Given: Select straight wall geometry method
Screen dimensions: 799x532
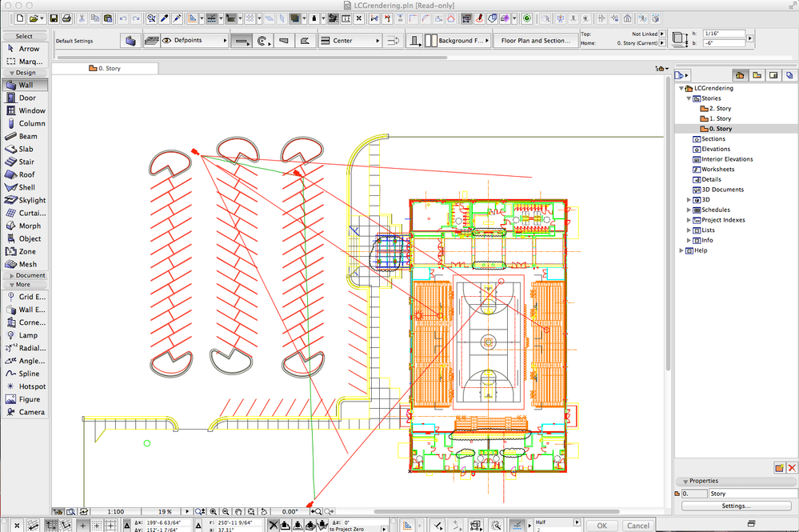Looking at the screenshot, I should (x=241, y=40).
